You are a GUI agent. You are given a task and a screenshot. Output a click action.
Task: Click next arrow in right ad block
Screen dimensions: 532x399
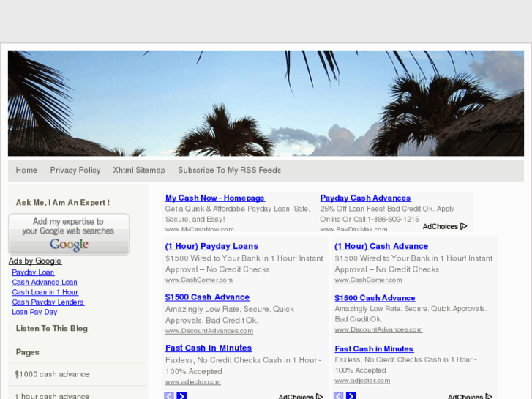(351, 395)
